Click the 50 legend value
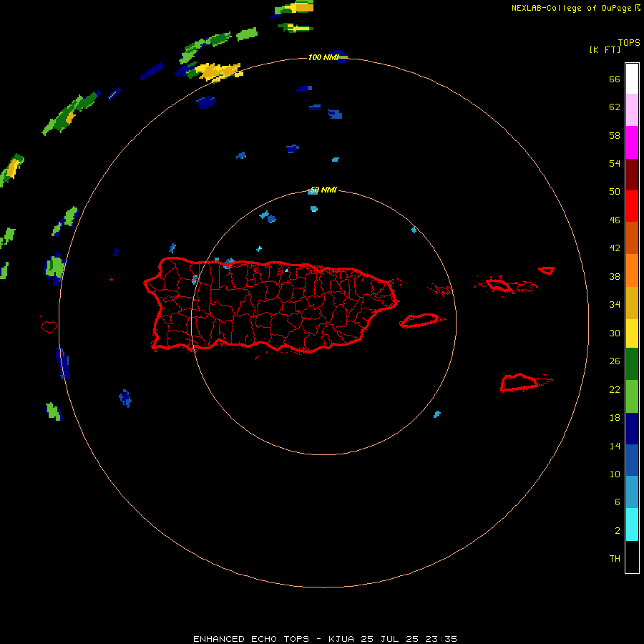The height and width of the screenshot is (644, 644). click(615, 192)
